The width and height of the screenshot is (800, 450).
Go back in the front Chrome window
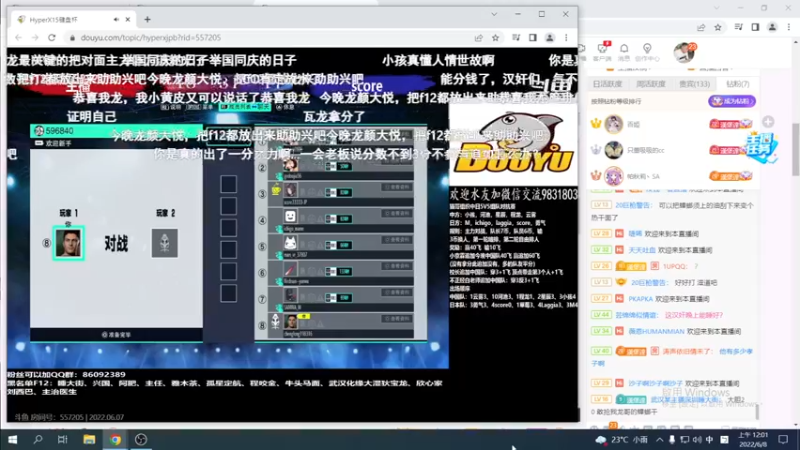[19, 38]
